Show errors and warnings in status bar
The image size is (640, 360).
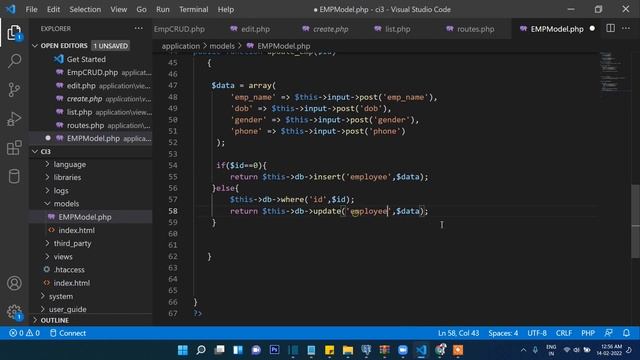coord(24,333)
